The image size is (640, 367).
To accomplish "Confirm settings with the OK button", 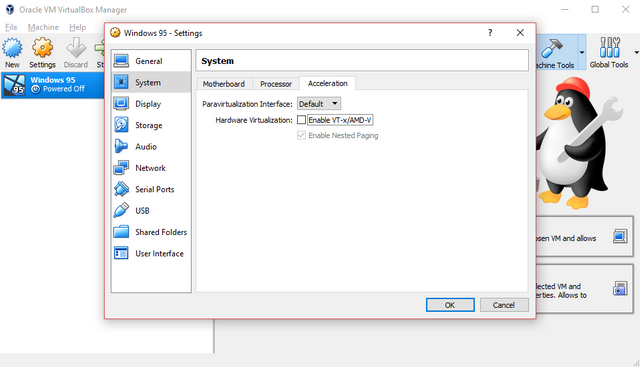I will tap(450, 305).
